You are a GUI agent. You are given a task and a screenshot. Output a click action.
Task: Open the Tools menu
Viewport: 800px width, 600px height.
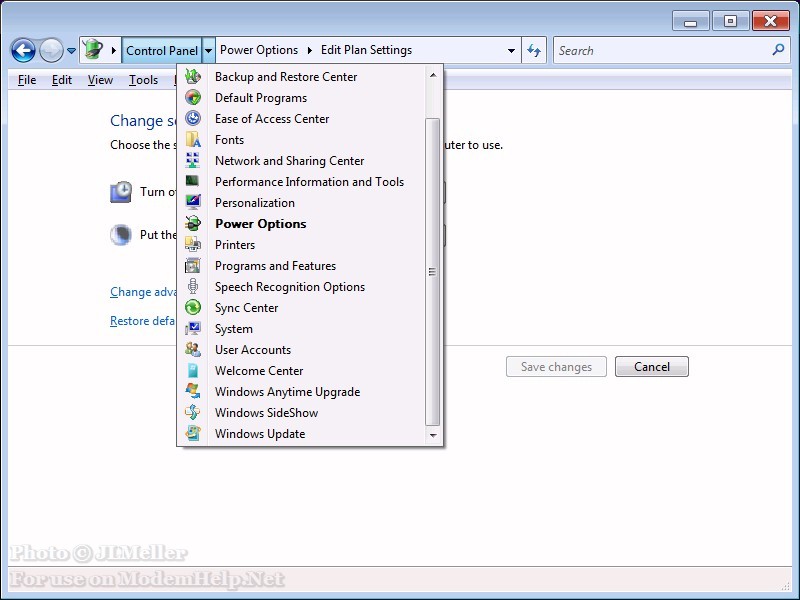click(x=143, y=80)
